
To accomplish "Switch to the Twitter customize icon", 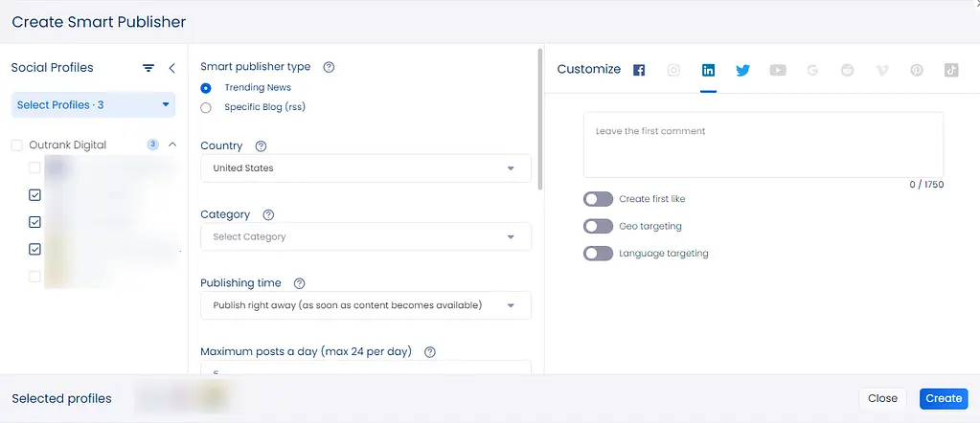I will pos(742,70).
